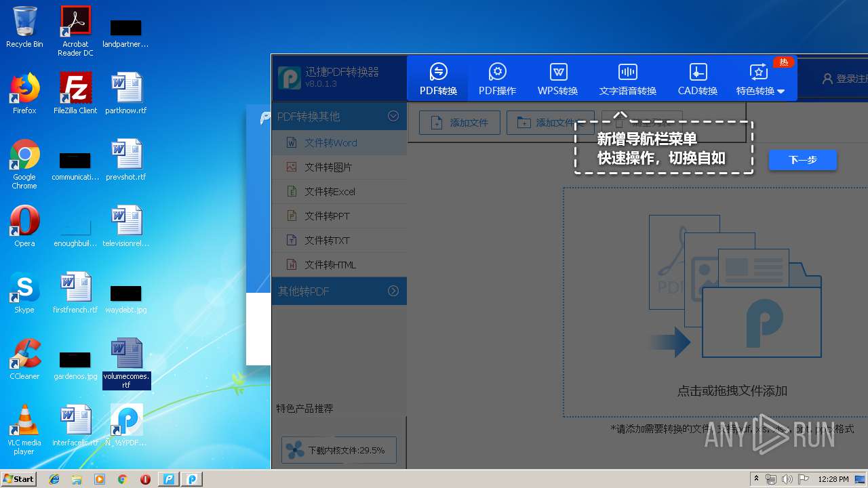Click the 登录注册 login link
This screenshot has width=868, height=488.
[x=845, y=79]
